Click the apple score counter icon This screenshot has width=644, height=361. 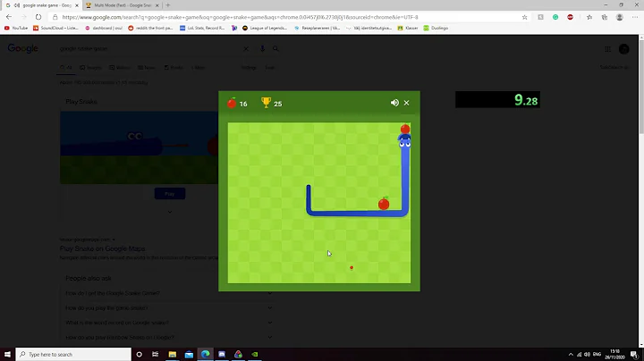tap(232, 103)
